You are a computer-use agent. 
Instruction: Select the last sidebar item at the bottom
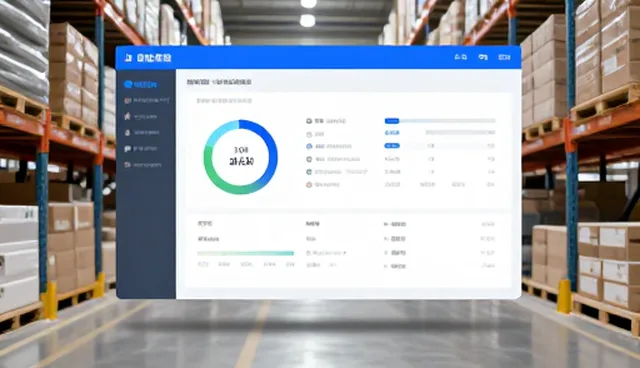click(x=142, y=165)
